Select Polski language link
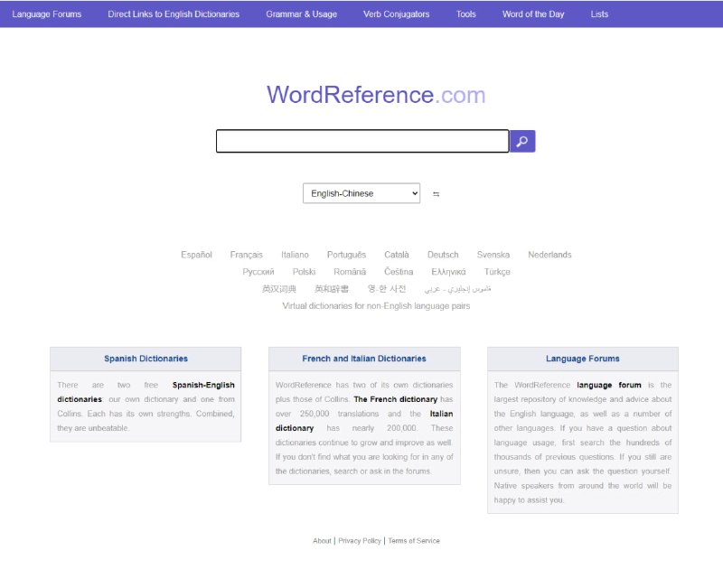The width and height of the screenshot is (723, 588). 304,272
